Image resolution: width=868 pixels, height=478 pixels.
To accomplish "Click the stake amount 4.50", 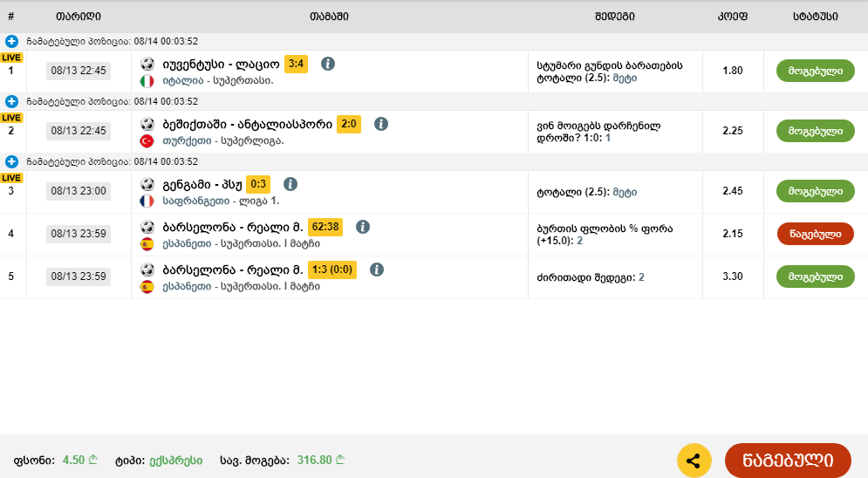I will coord(79,461).
